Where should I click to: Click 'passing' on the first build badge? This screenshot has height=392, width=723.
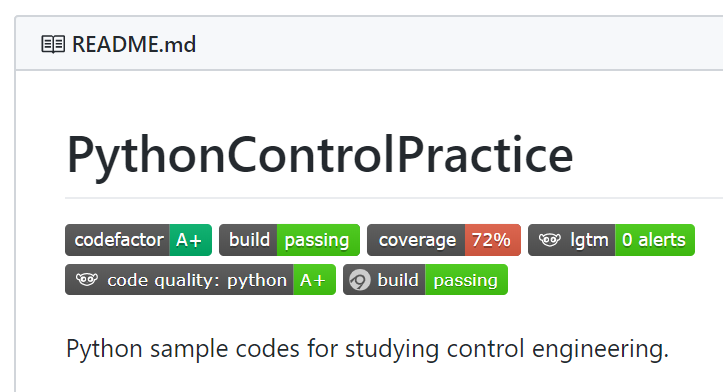point(318,240)
